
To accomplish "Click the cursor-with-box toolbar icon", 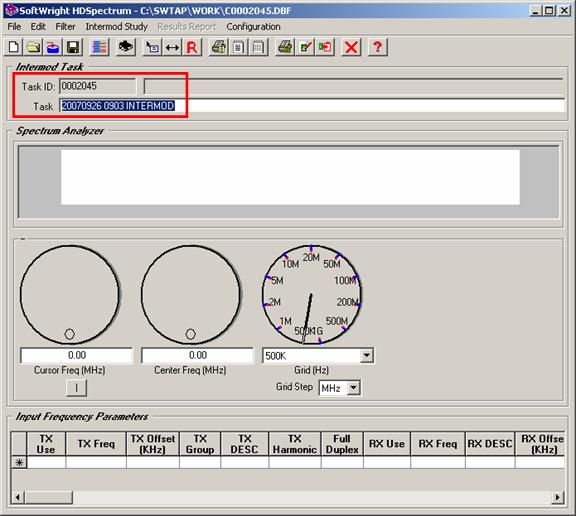I will click(x=152, y=47).
